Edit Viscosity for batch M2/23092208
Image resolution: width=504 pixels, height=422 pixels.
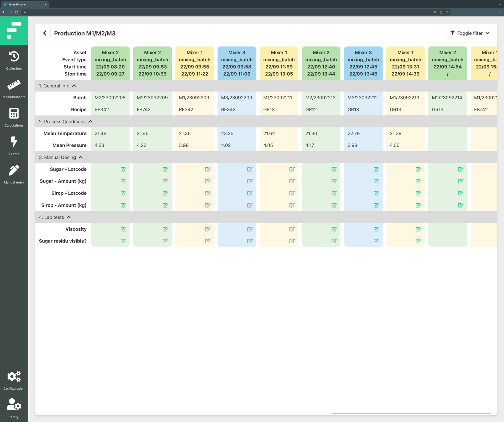pyautogui.click(x=123, y=229)
